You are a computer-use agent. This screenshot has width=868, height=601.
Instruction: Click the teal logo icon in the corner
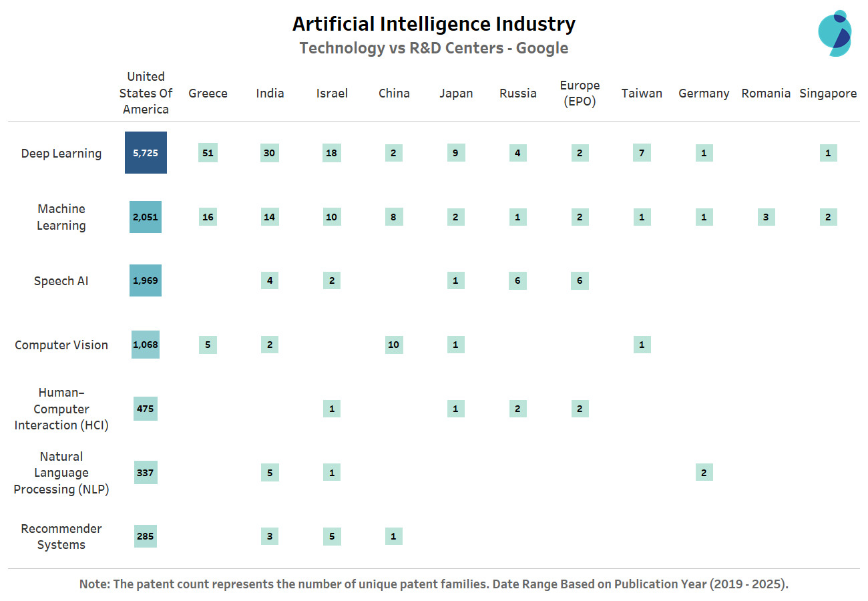835,33
